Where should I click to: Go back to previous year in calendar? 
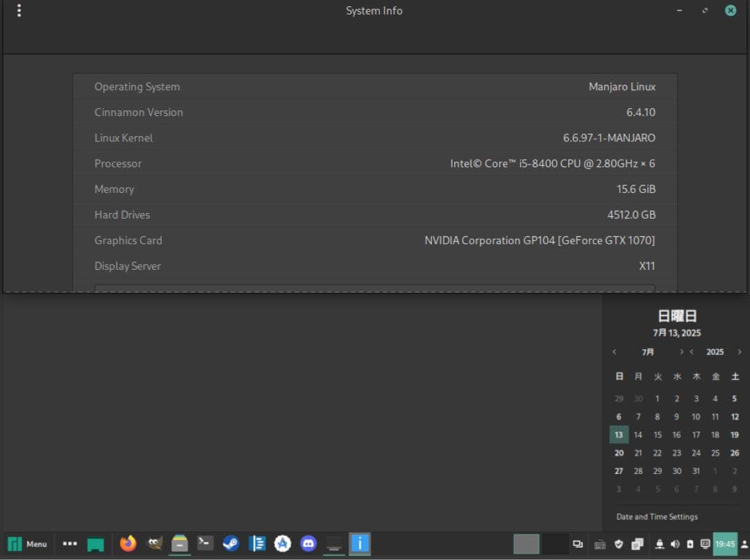coord(692,352)
